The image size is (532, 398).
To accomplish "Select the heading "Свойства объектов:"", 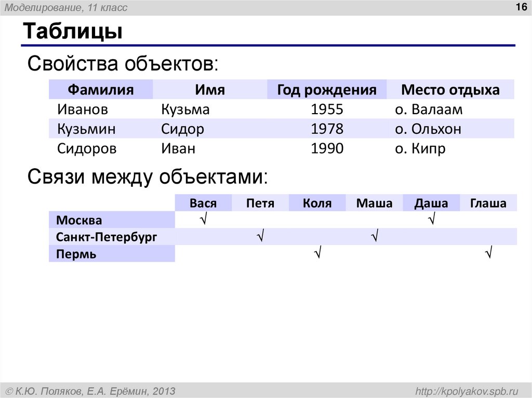I will tap(123, 63).
